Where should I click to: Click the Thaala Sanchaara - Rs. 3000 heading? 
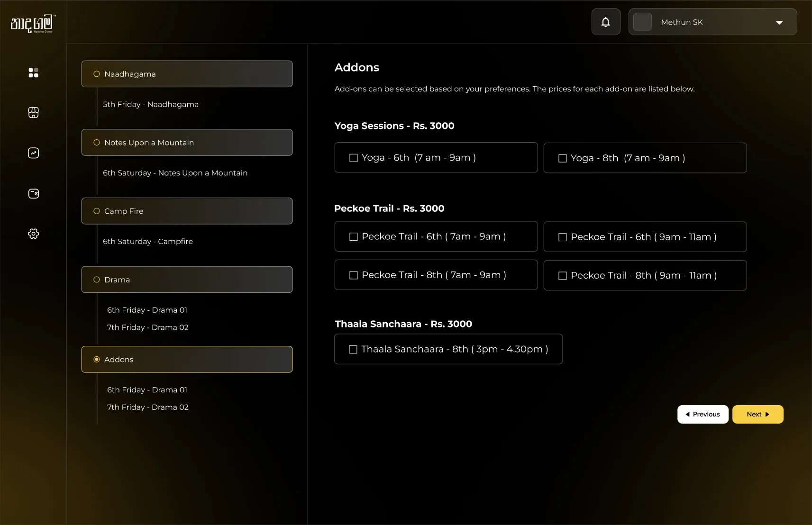pyautogui.click(x=403, y=324)
